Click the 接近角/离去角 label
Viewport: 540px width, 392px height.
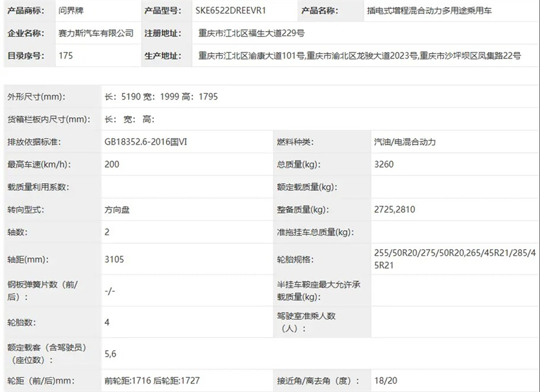[318, 380]
